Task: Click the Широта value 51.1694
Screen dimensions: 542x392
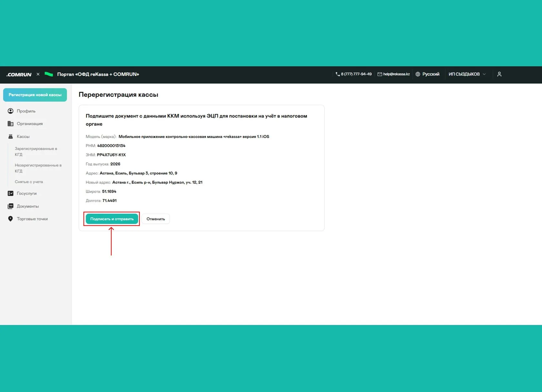Action: [x=109, y=191]
